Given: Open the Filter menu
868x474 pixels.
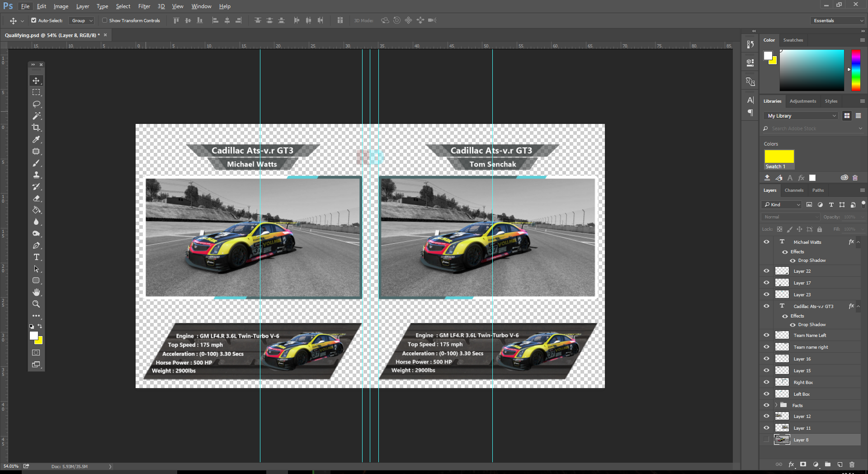Looking at the screenshot, I should pyautogui.click(x=144, y=6).
